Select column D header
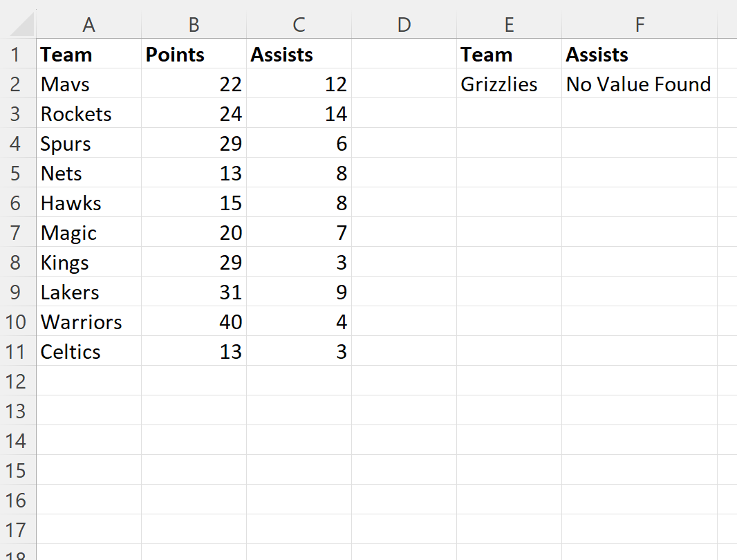This screenshot has height=560, width=737. tap(404, 24)
